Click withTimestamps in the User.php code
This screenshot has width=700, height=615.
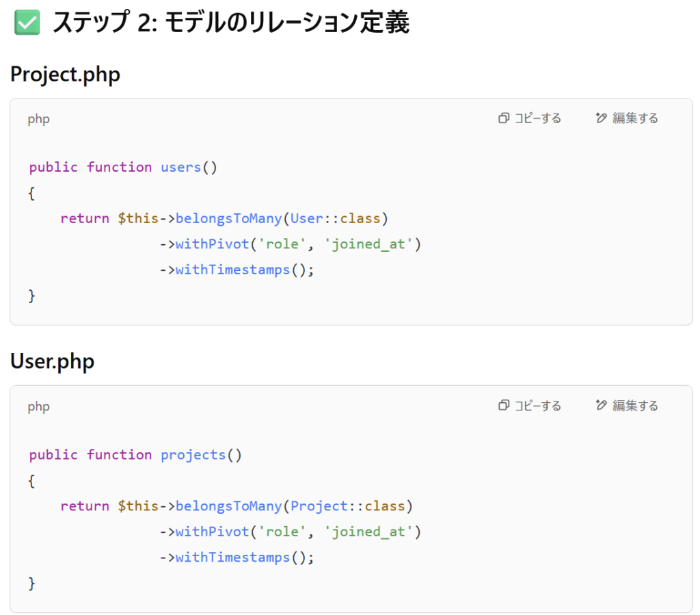[x=232, y=558]
